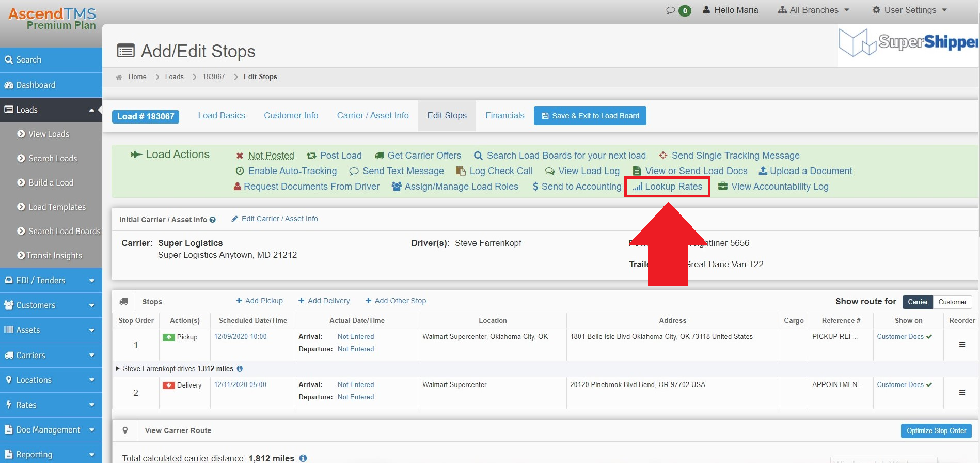Open scheduled date 12/09/2020 10:00

point(240,337)
